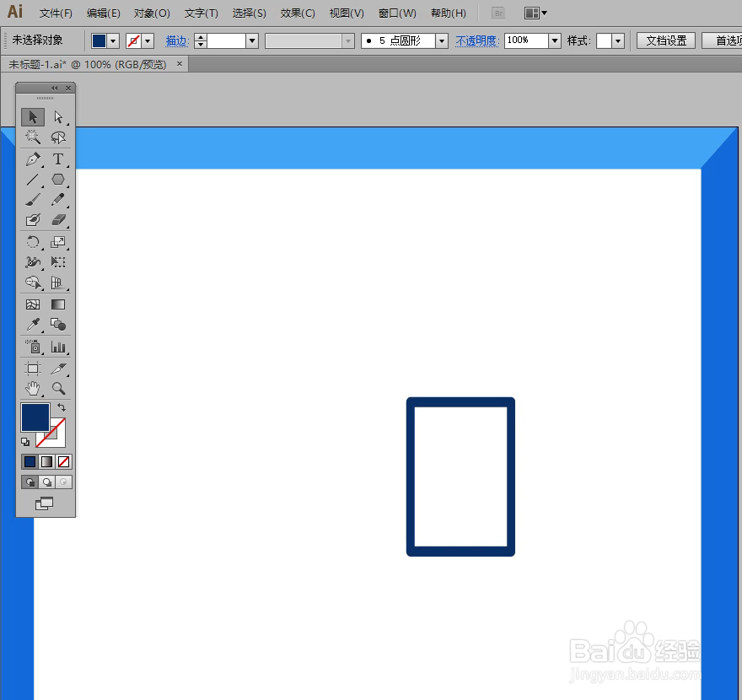Screen dimensions: 742x700
Task: Select the Pen tool
Action: 33,159
